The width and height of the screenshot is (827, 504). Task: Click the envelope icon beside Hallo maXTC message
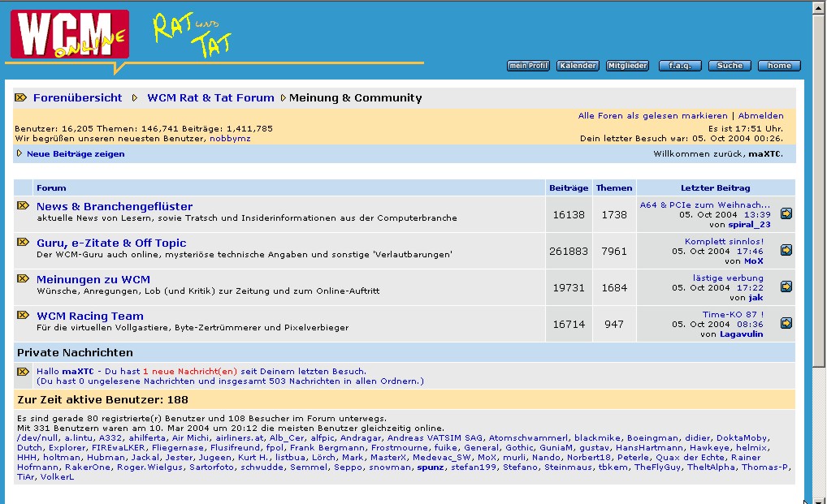(x=23, y=371)
